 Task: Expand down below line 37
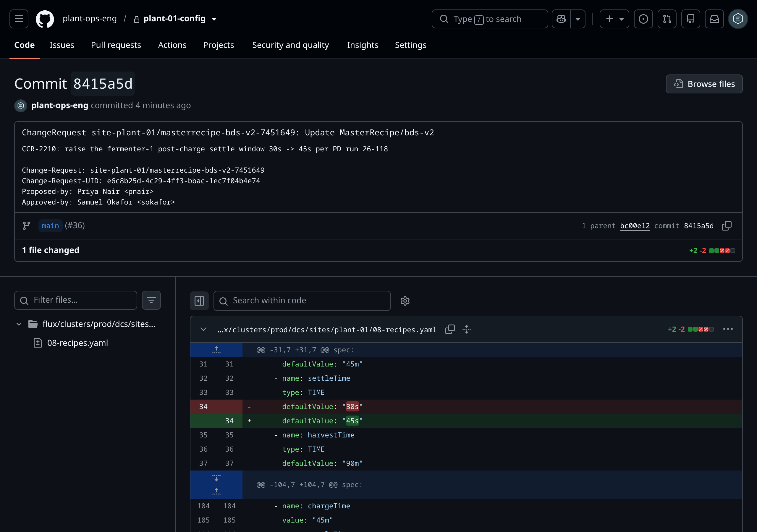click(x=216, y=478)
